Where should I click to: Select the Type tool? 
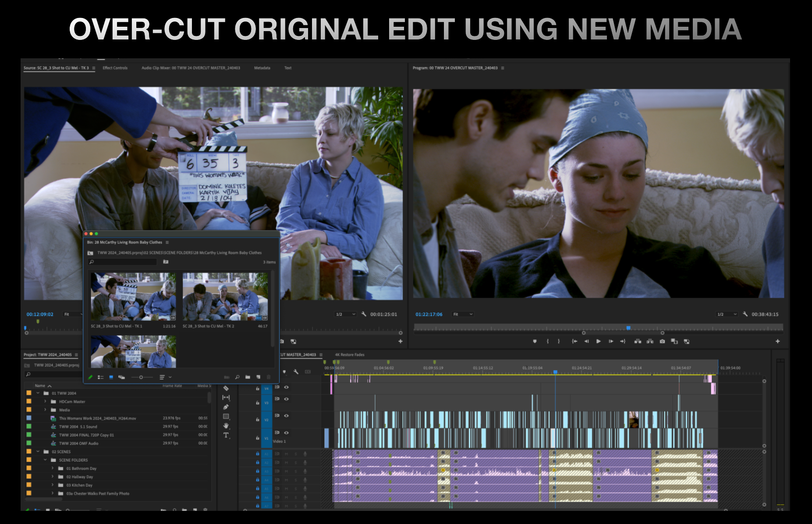(226, 435)
